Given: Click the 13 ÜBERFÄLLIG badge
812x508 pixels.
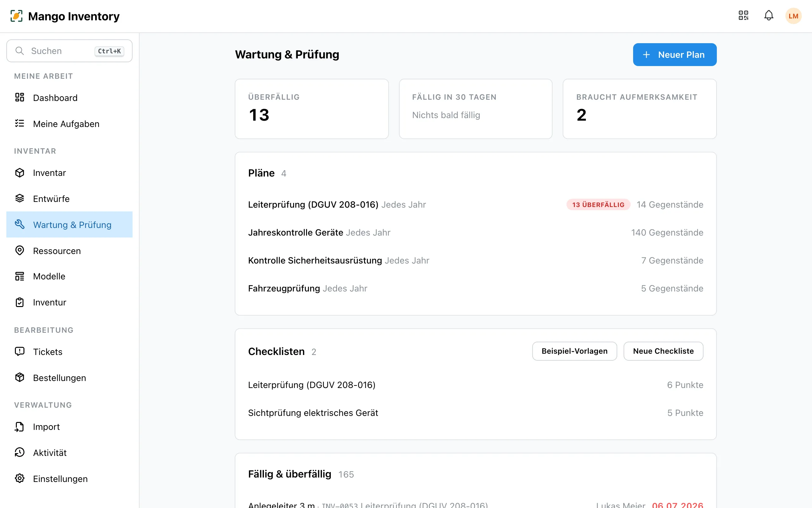Looking at the screenshot, I should pos(598,204).
